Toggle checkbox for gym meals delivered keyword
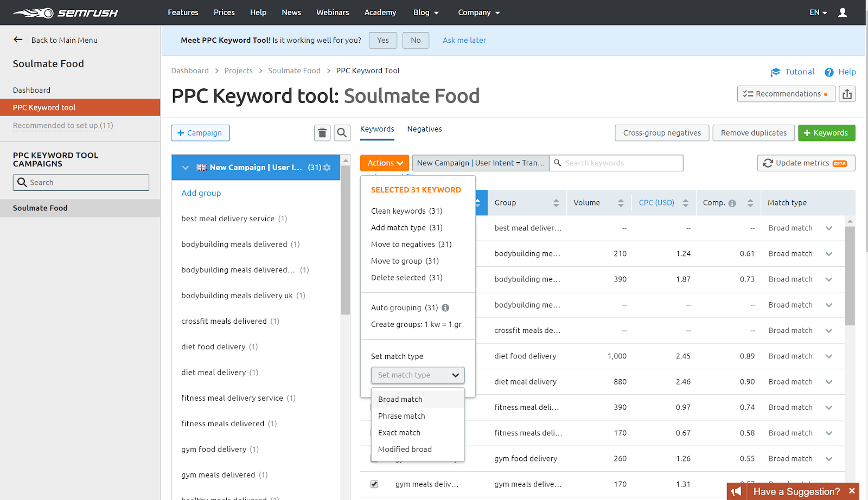 coord(374,484)
